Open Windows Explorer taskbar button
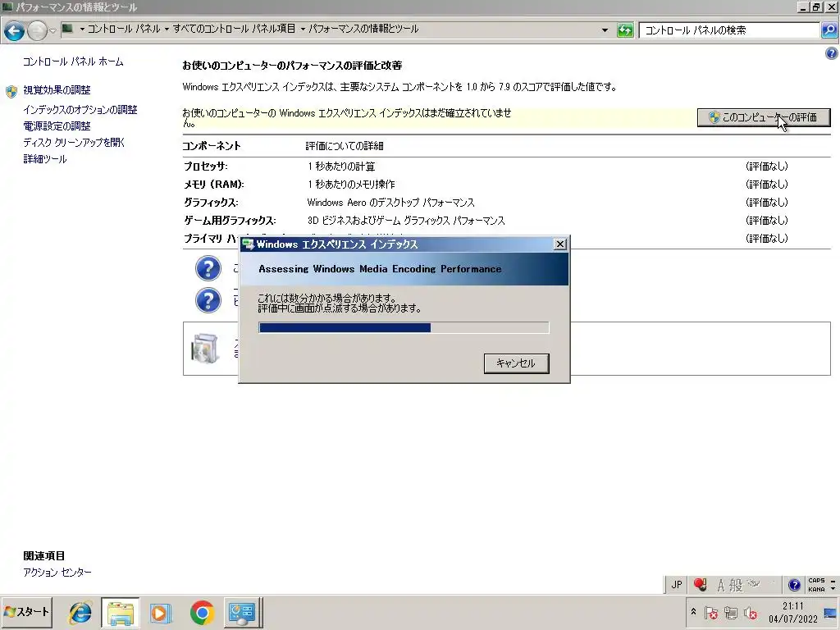Image resolution: width=840 pixels, height=630 pixels. (120, 613)
